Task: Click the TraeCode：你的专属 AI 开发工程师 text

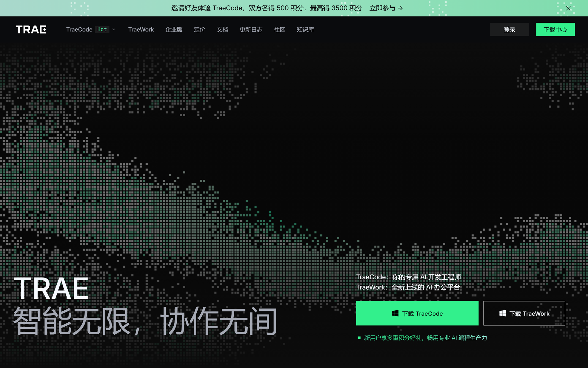Action: tap(409, 277)
